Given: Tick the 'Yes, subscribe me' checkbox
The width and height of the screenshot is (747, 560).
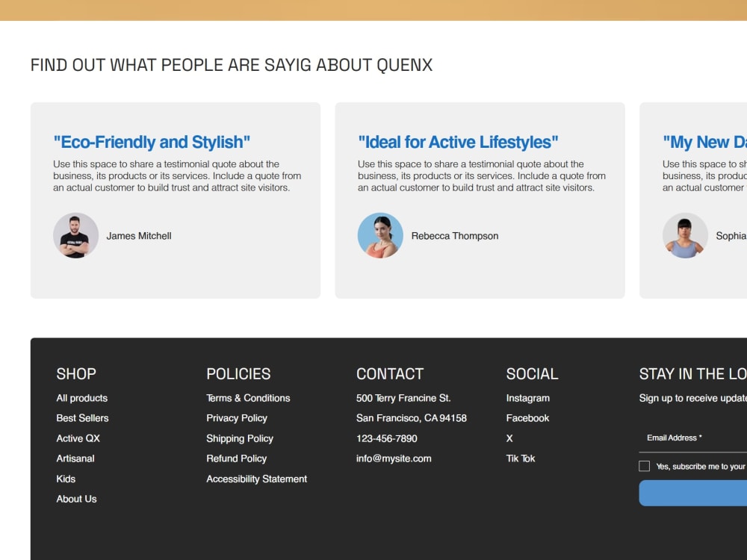Looking at the screenshot, I should click(644, 466).
